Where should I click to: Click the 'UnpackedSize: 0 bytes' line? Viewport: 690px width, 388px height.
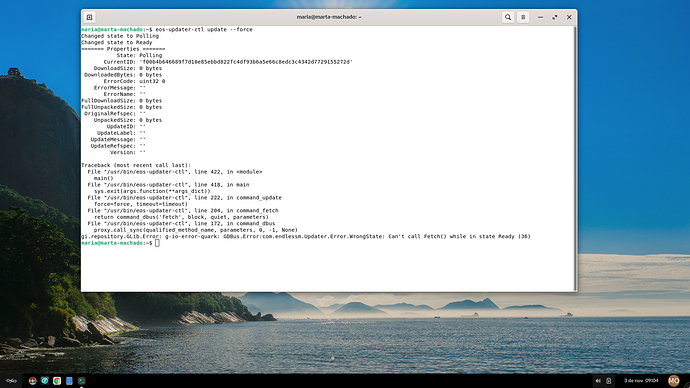coord(128,120)
